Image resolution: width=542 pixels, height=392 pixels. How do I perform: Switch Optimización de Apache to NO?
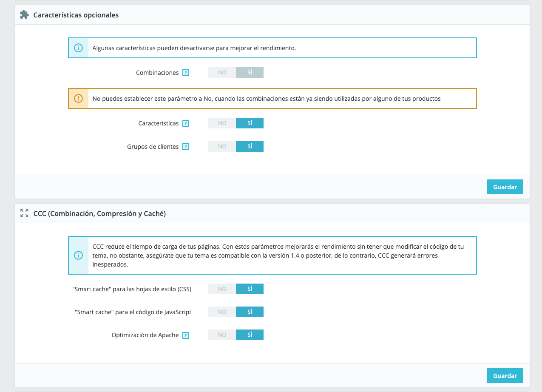(222, 335)
